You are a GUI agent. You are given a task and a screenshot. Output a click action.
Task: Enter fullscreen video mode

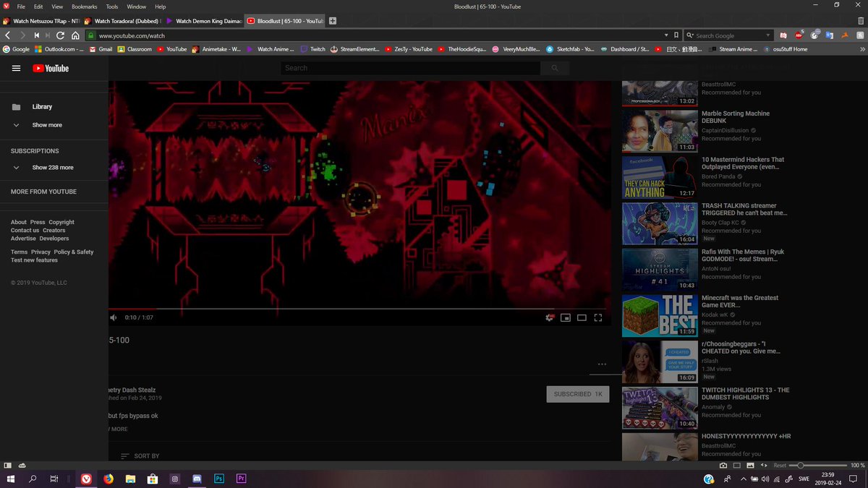tap(598, 317)
